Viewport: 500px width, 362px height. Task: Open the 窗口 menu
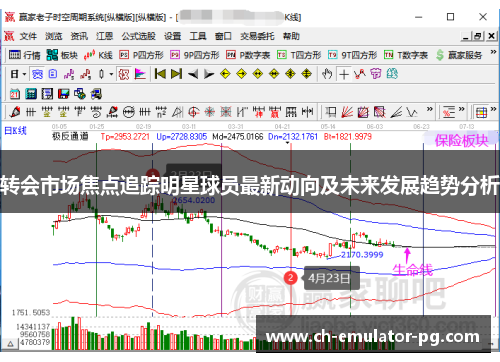tap(223, 36)
